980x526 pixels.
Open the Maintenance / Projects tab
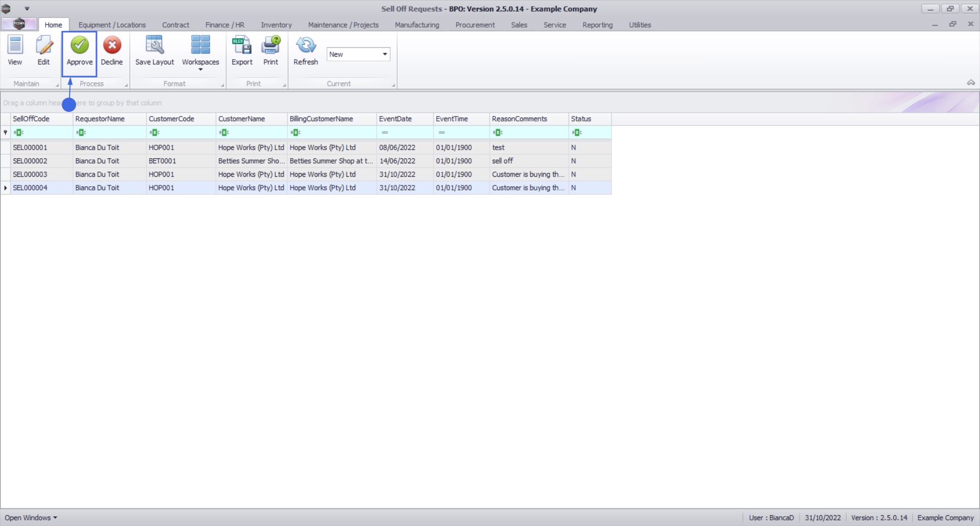pos(343,25)
